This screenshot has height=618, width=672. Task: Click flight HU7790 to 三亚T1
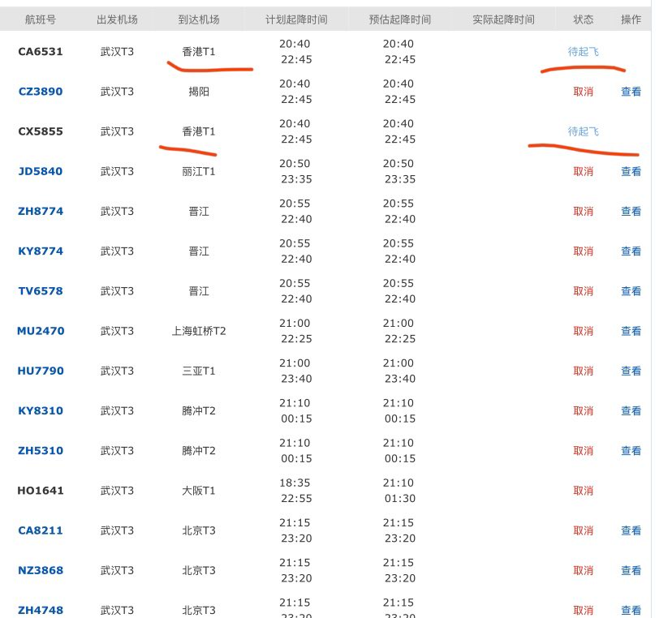click(40, 371)
